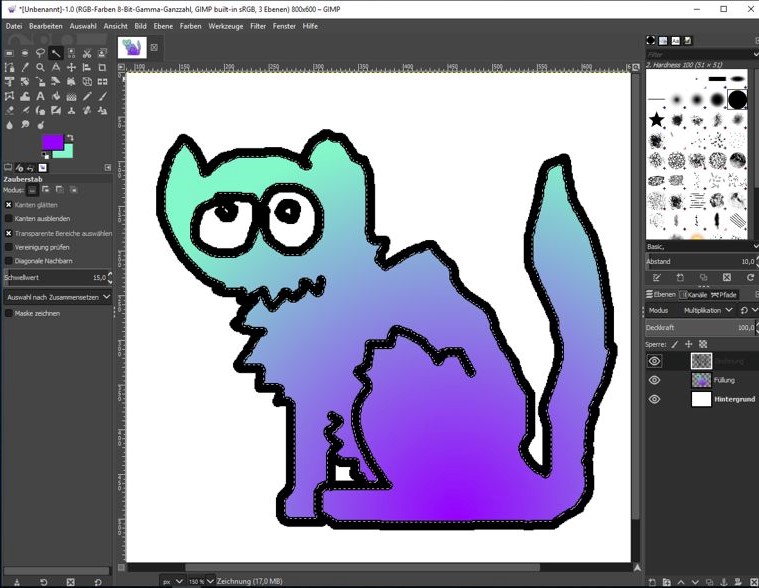759x588 pixels.
Task: Refresh the brushes list
Action: coord(750,277)
